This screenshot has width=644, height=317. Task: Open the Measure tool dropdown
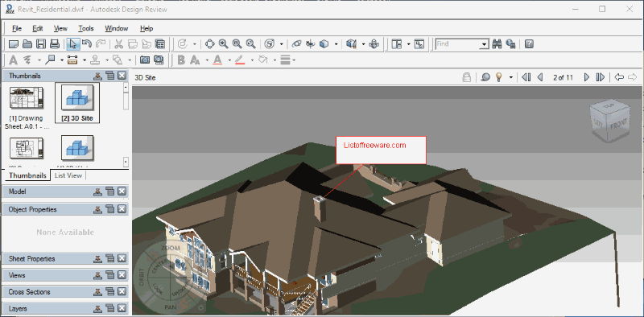click(x=85, y=60)
